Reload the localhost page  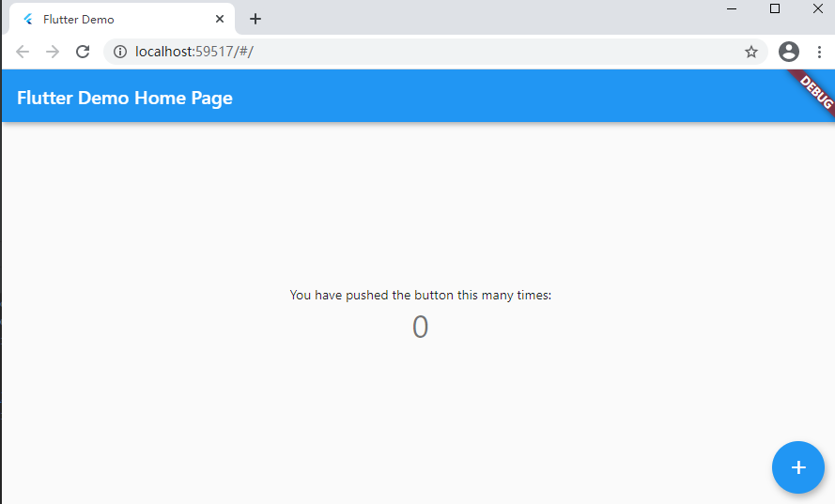pyautogui.click(x=83, y=52)
